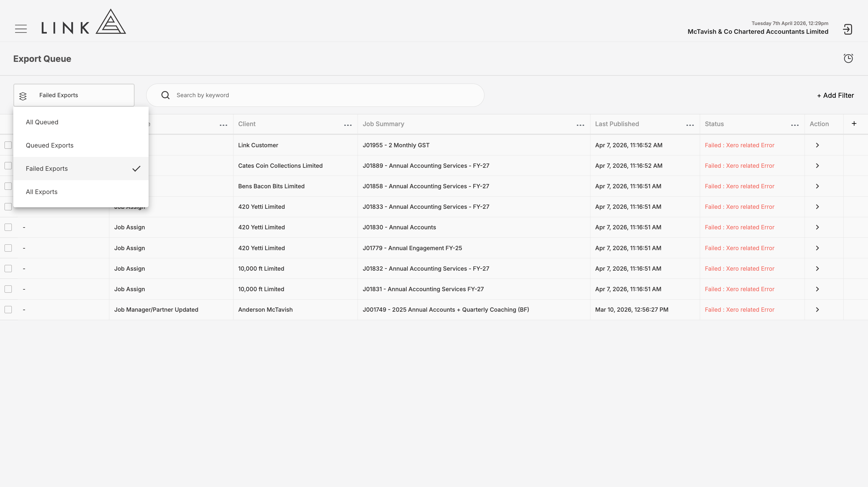This screenshot has height=487, width=868.
Task: Select All Queued from the dropdown
Action: (81, 122)
